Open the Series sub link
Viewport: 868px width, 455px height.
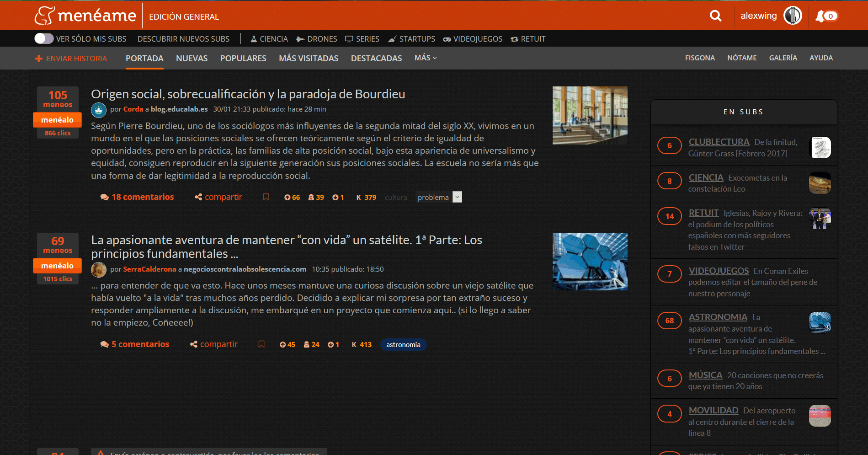click(362, 39)
